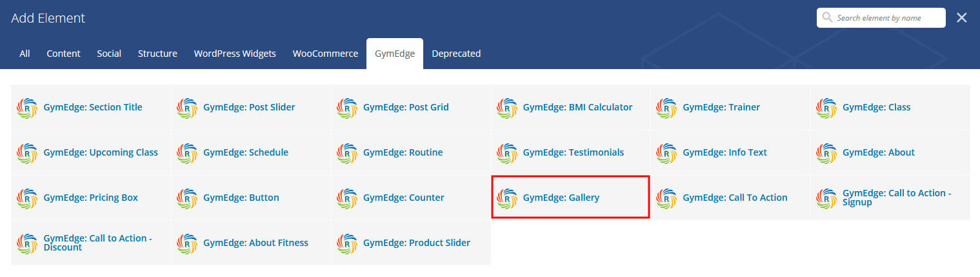Image resolution: width=980 pixels, height=277 pixels.
Task: Choose the GymEdge: Schedule icon
Action: point(187,152)
